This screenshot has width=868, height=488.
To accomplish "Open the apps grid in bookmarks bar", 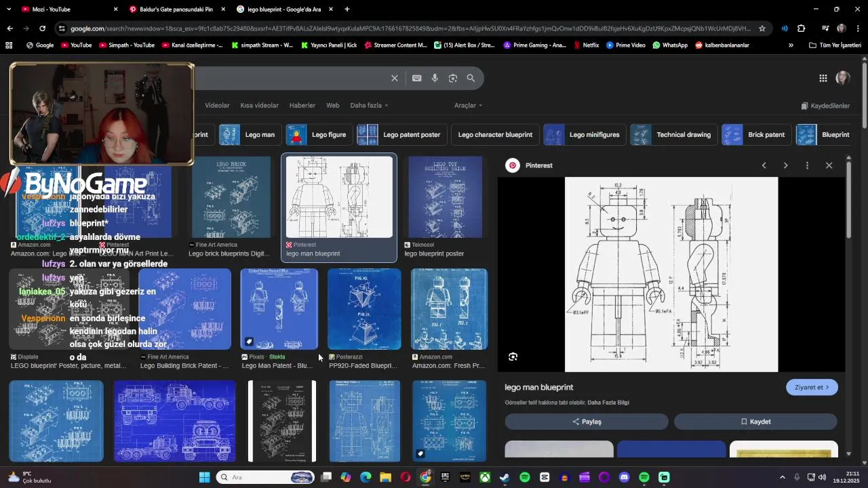I will coord(9,45).
